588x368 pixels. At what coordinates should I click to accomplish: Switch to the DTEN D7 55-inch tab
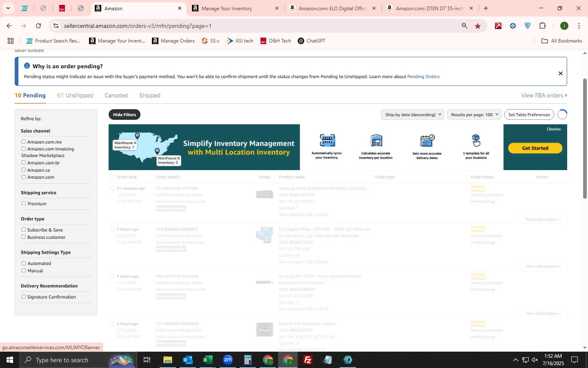[x=429, y=8]
